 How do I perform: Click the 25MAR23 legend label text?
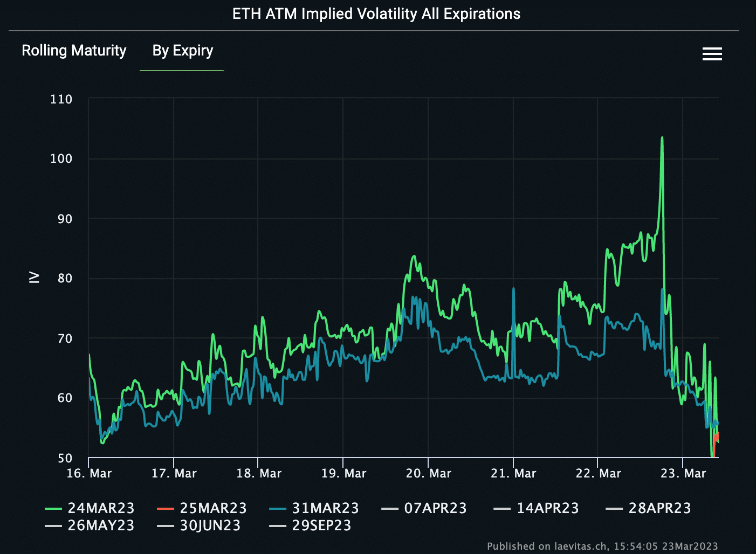[x=213, y=508]
